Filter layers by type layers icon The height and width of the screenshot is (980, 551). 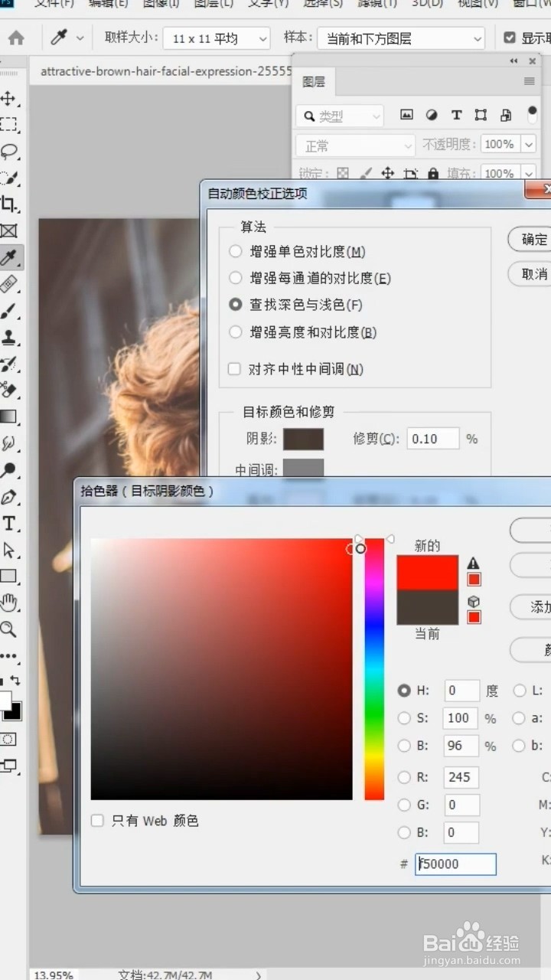click(456, 115)
